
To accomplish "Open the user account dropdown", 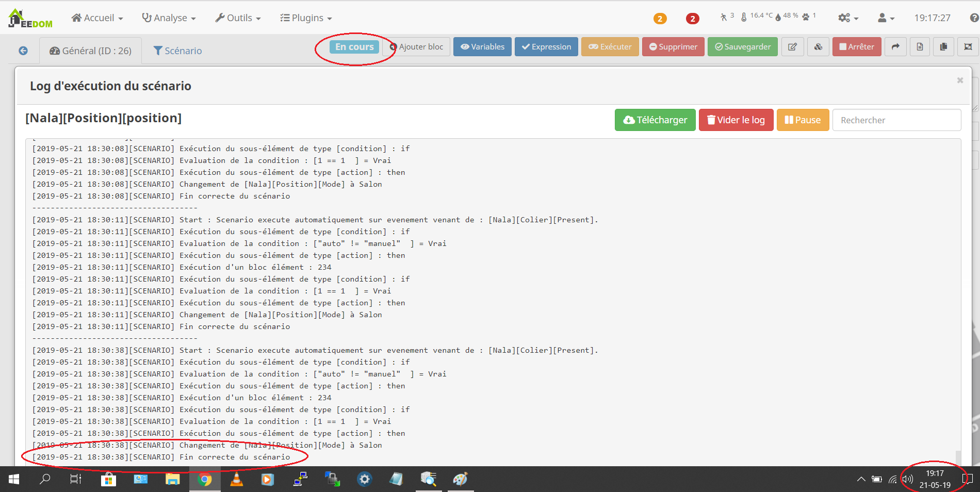I will [886, 18].
